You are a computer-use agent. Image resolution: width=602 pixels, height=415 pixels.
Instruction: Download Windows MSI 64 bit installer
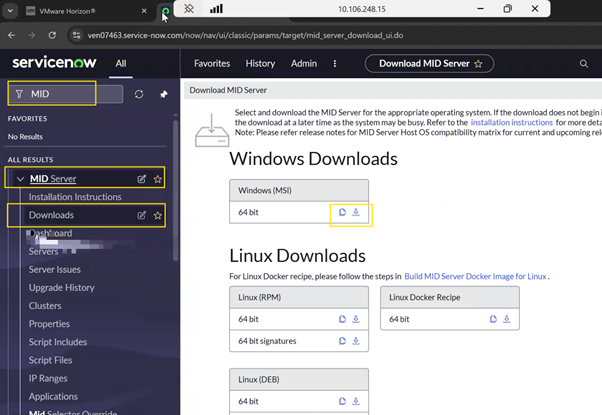tap(356, 212)
